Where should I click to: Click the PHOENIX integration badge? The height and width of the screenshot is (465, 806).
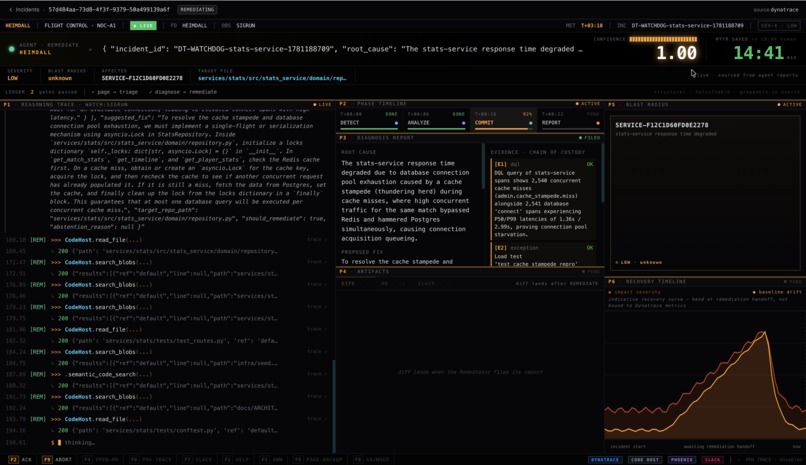coord(682,459)
